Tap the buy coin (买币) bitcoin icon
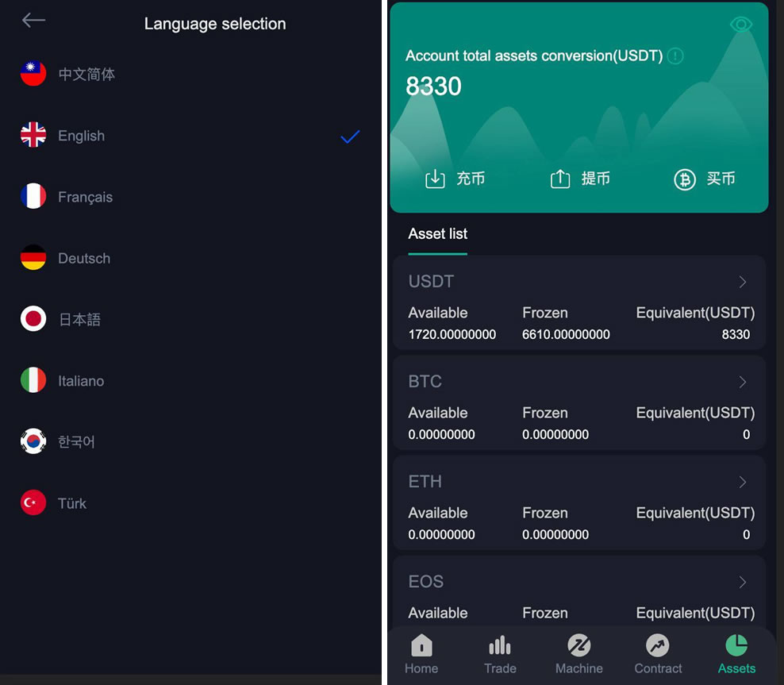 click(685, 179)
